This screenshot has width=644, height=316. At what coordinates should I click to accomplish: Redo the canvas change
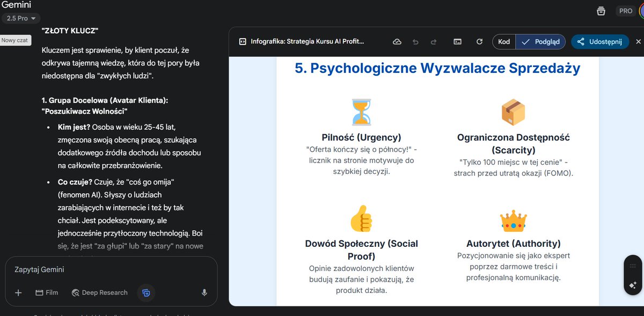tap(434, 41)
